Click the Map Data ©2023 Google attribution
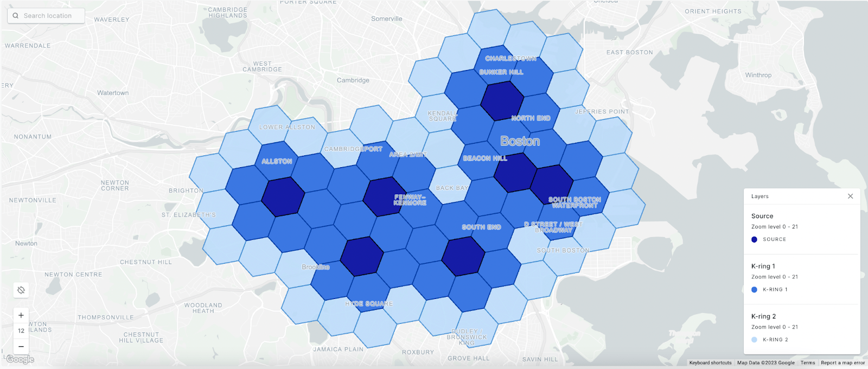The image size is (868, 369). pyautogui.click(x=765, y=363)
